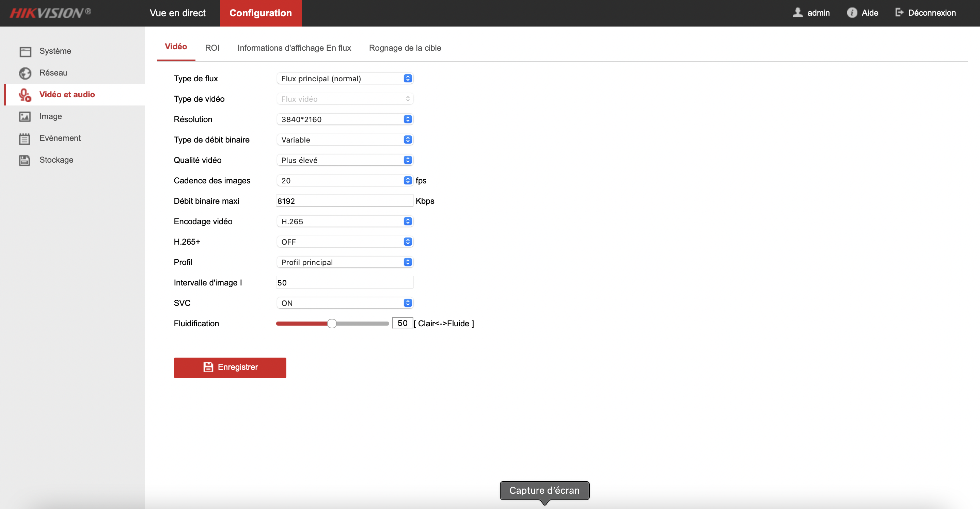
Task: Open the Encodage vidéo dropdown
Action: 344,221
